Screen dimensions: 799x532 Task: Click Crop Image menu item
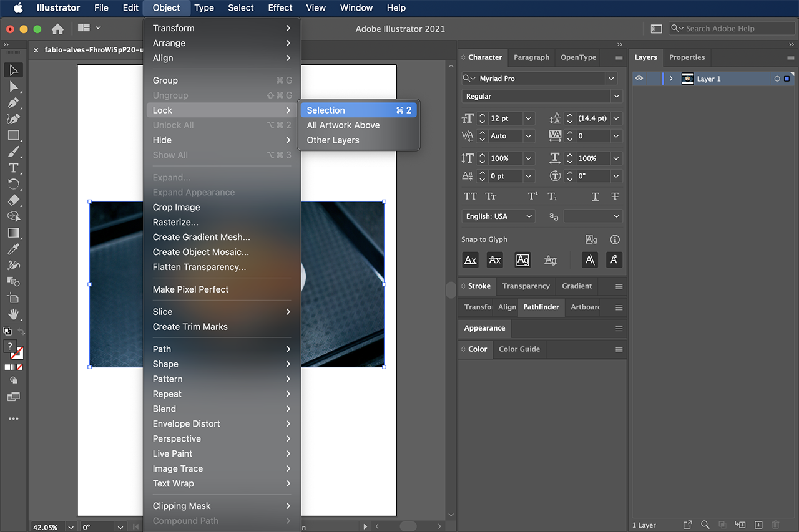[222, 208]
